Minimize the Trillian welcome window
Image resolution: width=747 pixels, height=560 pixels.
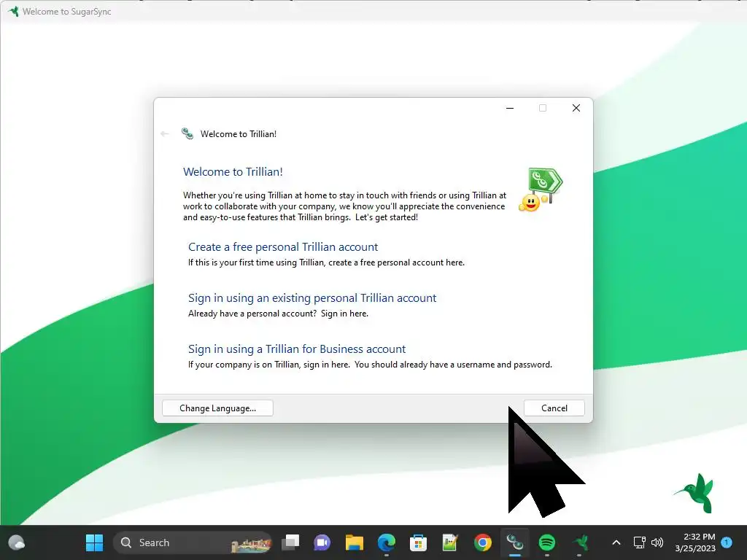click(510, 108)
